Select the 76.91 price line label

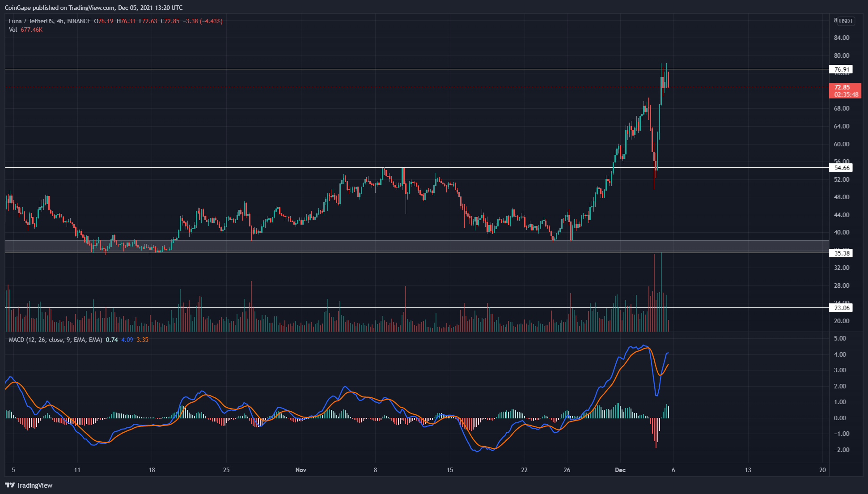point(841,69)
